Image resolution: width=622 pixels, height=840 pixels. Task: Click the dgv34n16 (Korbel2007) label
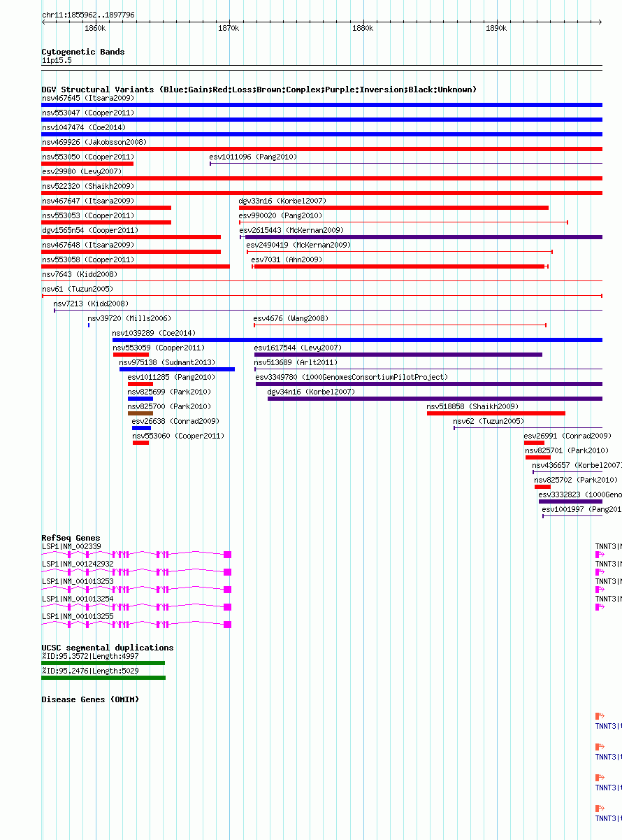point(311,392)
